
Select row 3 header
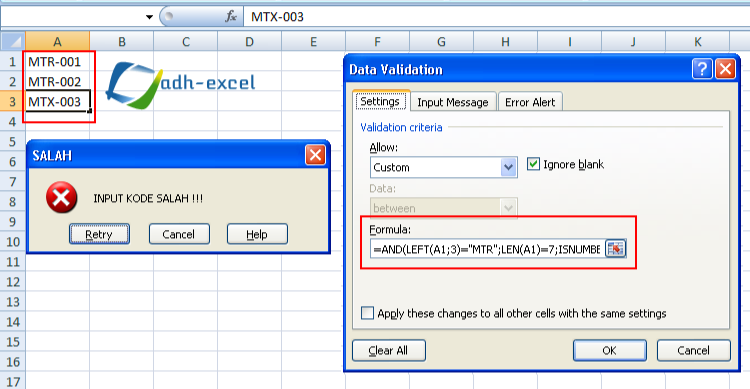12,101
